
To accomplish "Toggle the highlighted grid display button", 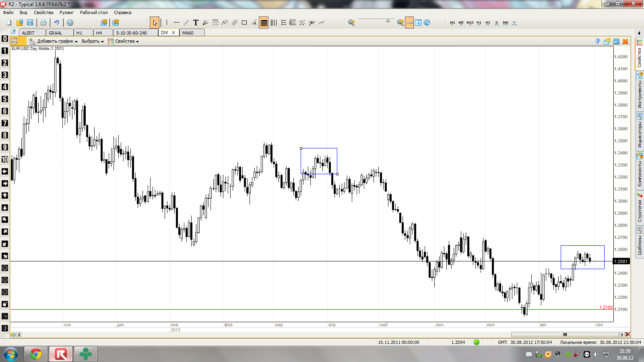I will [264, 23].
